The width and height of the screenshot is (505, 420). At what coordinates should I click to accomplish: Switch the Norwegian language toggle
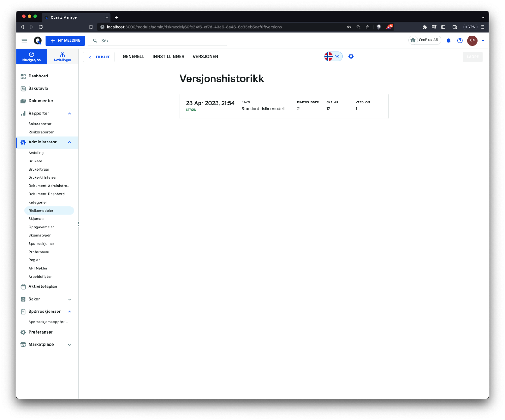[x=333, y=56]
